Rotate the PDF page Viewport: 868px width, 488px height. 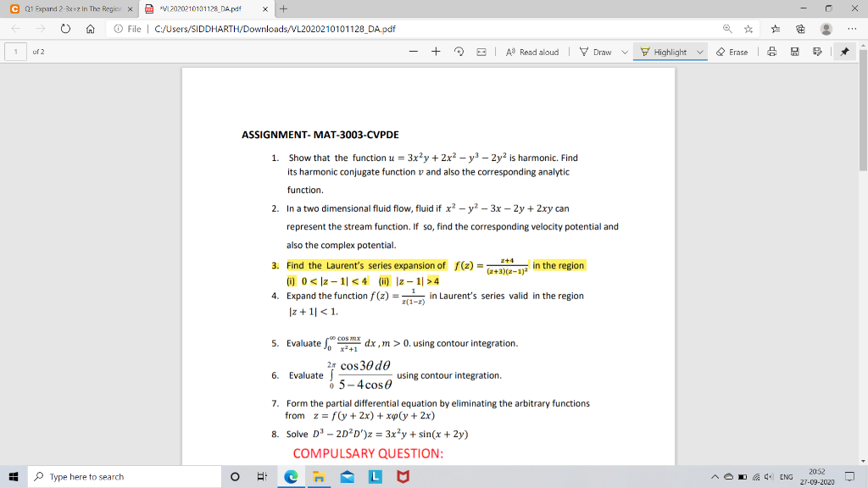tap(459, 52)
